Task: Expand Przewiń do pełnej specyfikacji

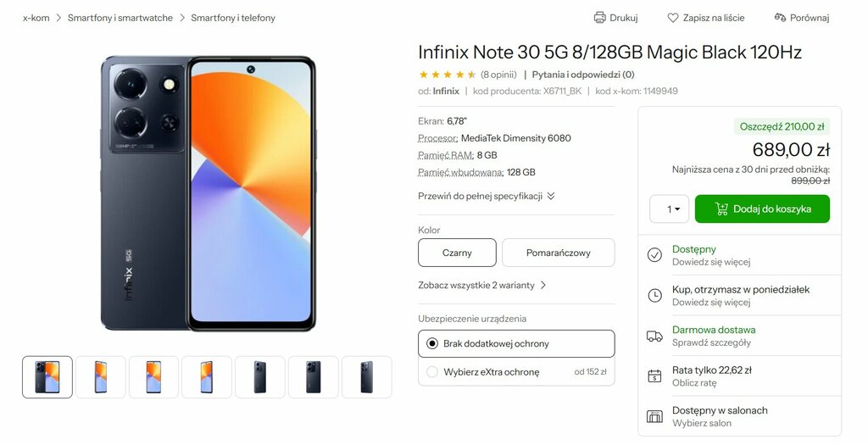Action: [486, 196]
